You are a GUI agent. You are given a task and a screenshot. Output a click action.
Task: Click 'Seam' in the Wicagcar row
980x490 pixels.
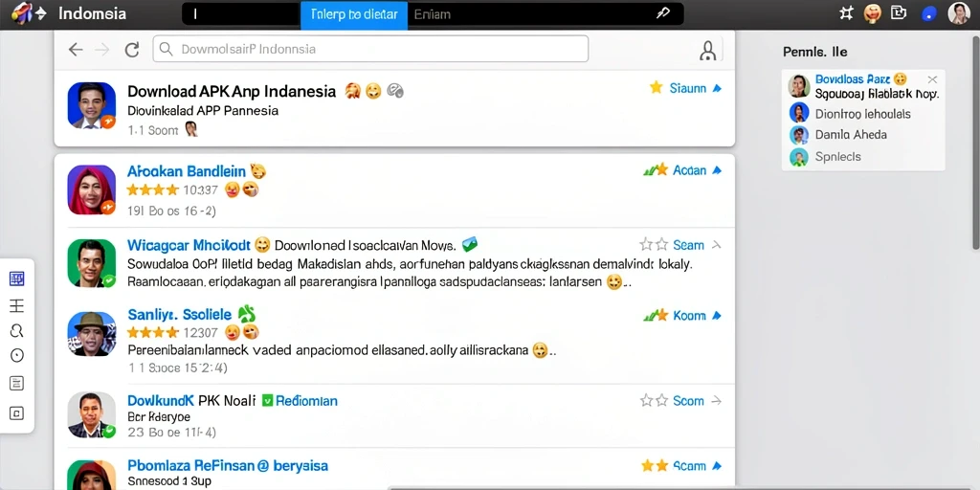[x=689, y=245]
